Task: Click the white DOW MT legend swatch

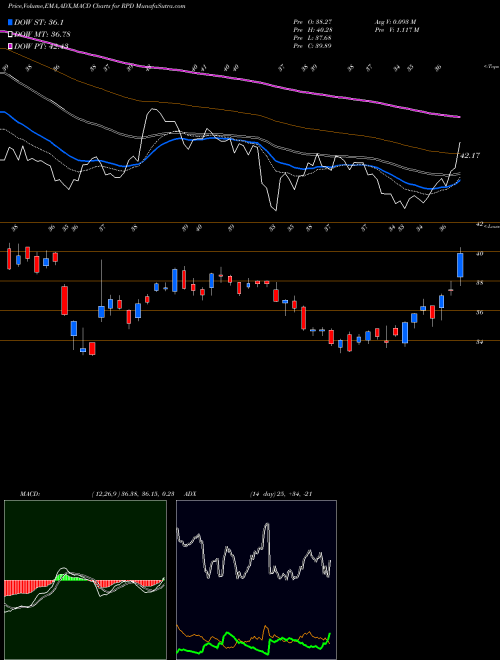Action: pos(11,34)
